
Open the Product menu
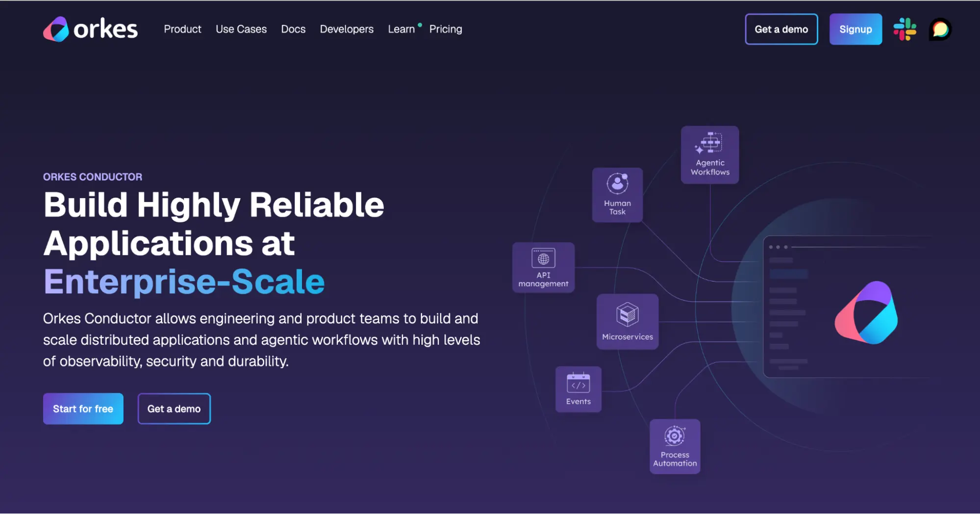[x=182, y=29]
